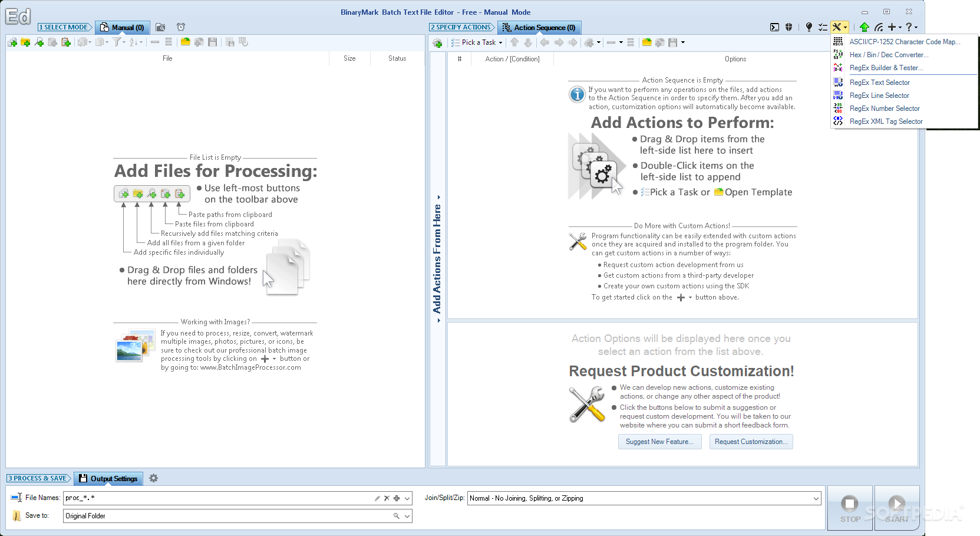
Task: Open the checklist options icon
Action: (x=823, y=27)
